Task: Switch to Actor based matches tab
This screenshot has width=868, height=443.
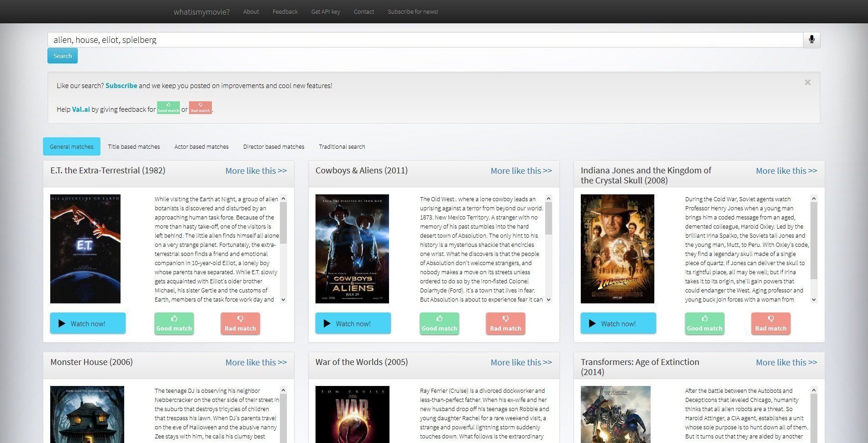Action: [x=201, y=146]
